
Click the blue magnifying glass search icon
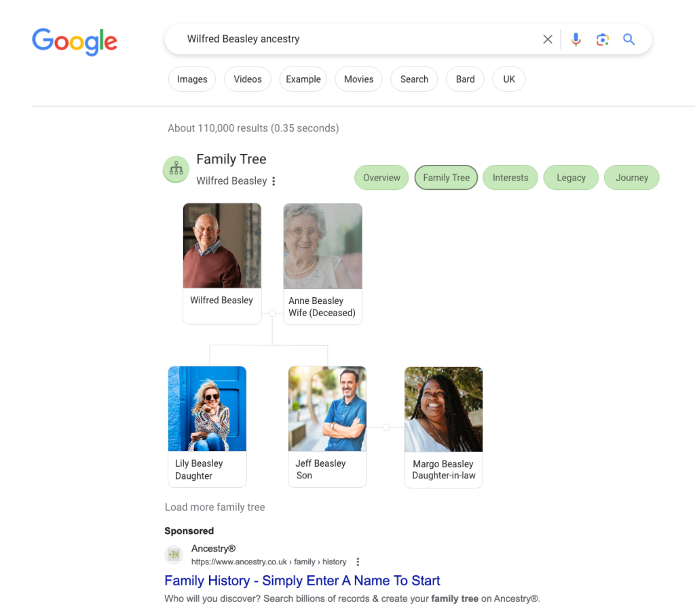629,39
